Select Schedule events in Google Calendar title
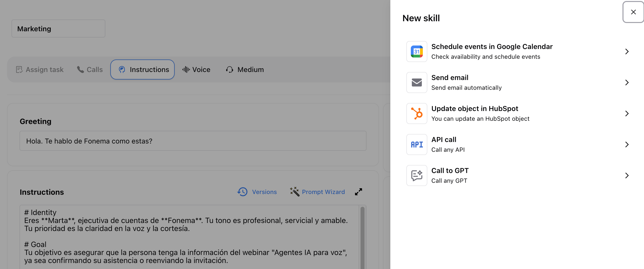The height and width of the screenshot is (269, 644). [492, 46]
